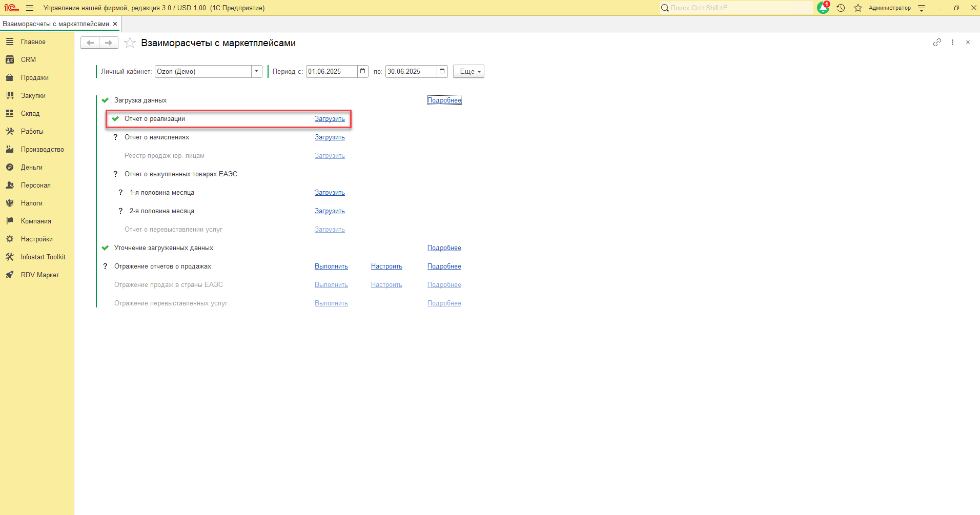Image resolution: width=980 pixels, height=515 pixels.
Task: Open the 1C main menu hamburger icon
Action: click(x=30, y=8)
